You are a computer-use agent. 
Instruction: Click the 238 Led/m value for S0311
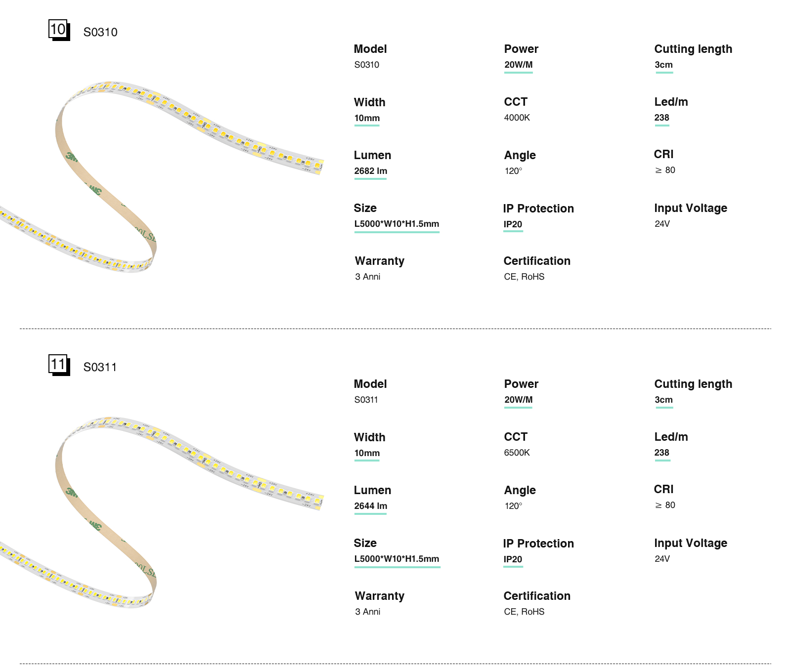click(x=661, y=453)
